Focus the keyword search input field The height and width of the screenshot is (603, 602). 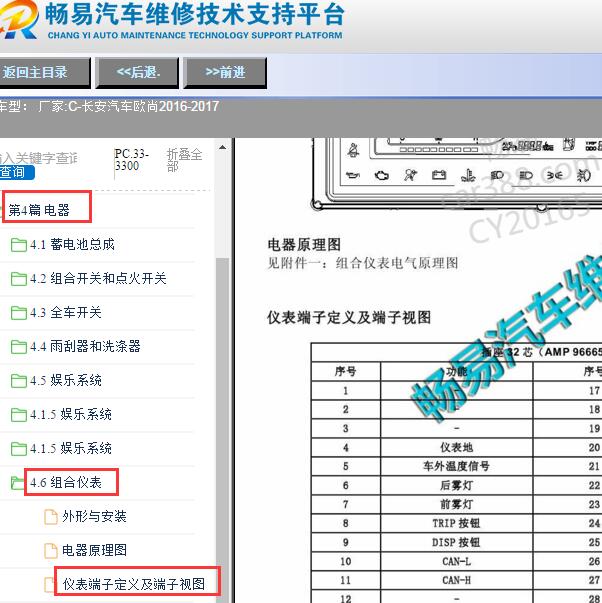tap(38, 158)
